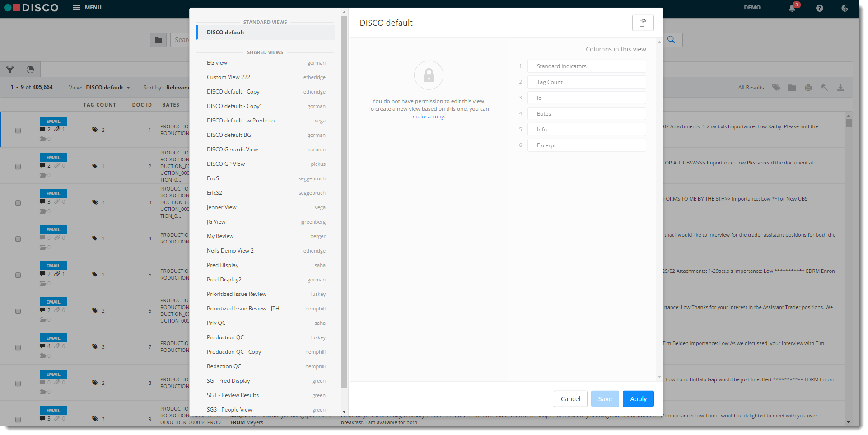Click the make a copy link
The width and height of the screenshot is (868, 435).
coord(429,117)
